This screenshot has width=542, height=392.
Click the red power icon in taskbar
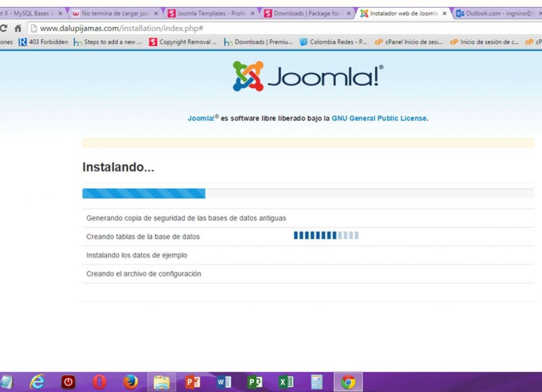pos(68,382)
